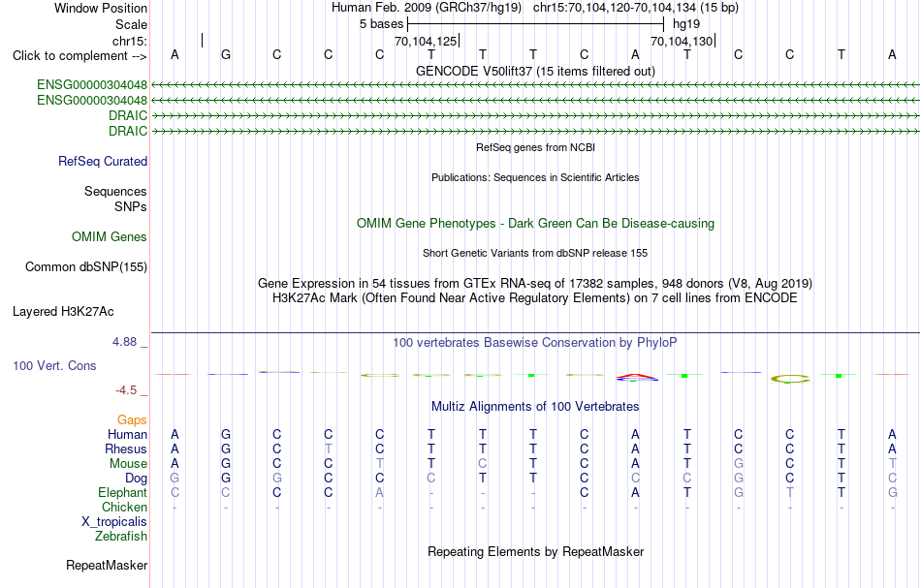921x588 pixels.
Task: Click the upper DRAIC gene label
Action: (127, 115)
